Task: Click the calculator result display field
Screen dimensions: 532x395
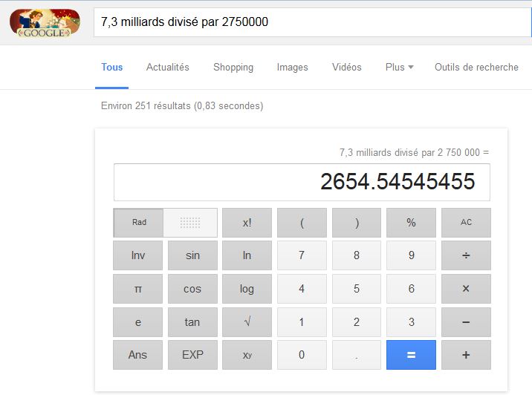Action: pos(302,182)
